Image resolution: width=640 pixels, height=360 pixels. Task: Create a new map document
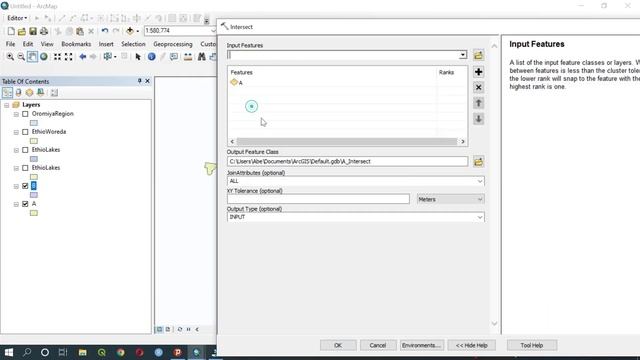coord(11,31)
